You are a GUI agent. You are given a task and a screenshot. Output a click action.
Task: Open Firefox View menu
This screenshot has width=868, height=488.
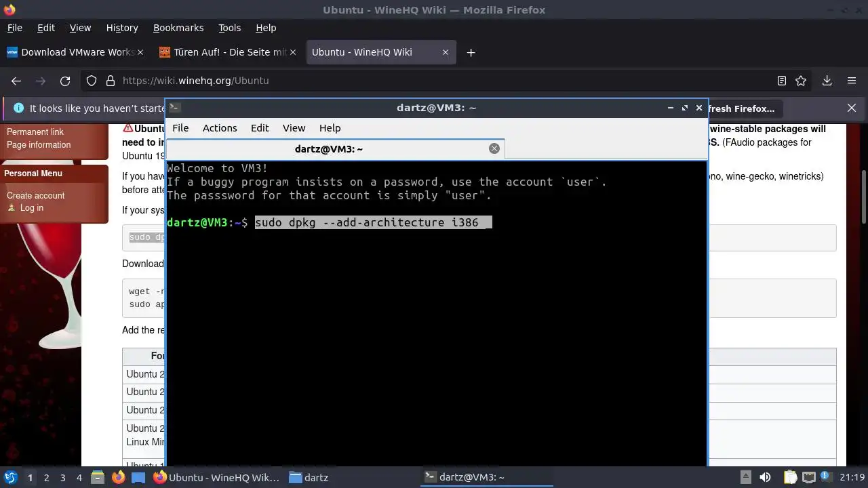point(80,28)
